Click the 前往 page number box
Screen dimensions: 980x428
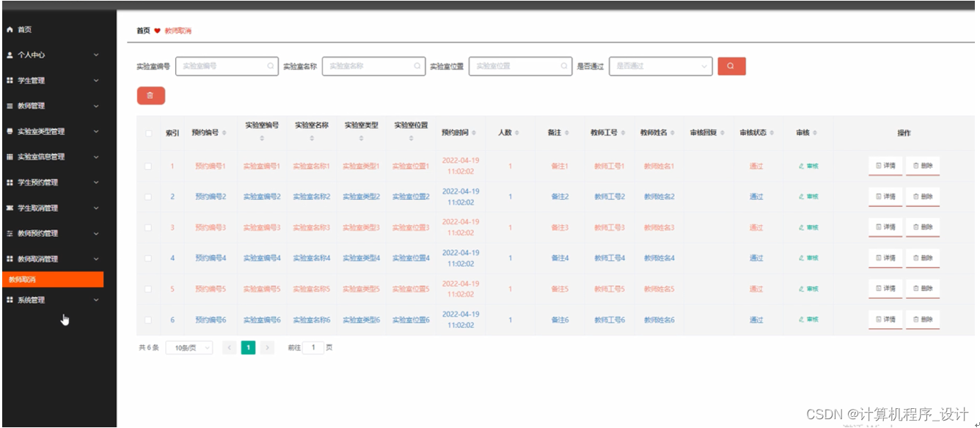[x=313, y=347]
